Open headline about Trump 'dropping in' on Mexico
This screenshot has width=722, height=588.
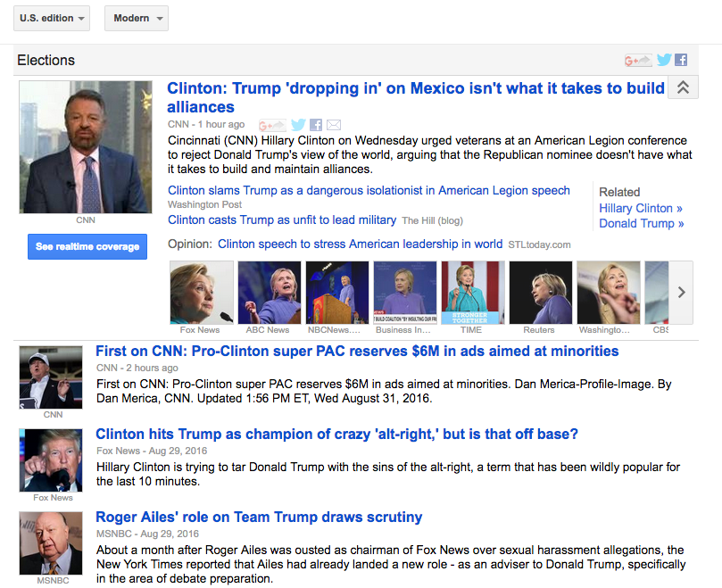pyautogui.click(x=416, y=97)
